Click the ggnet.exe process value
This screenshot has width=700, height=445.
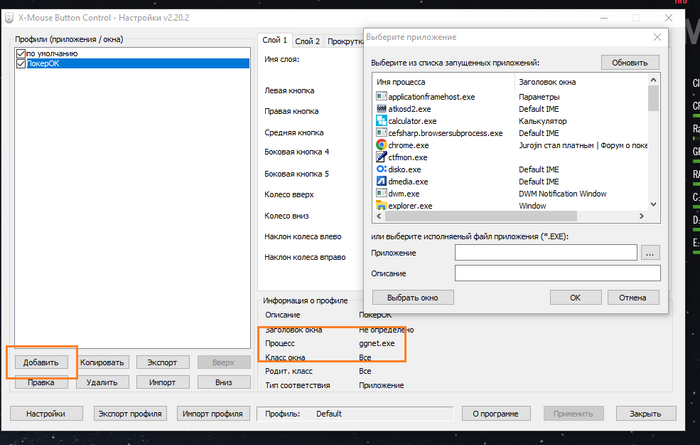coord(377,343)
